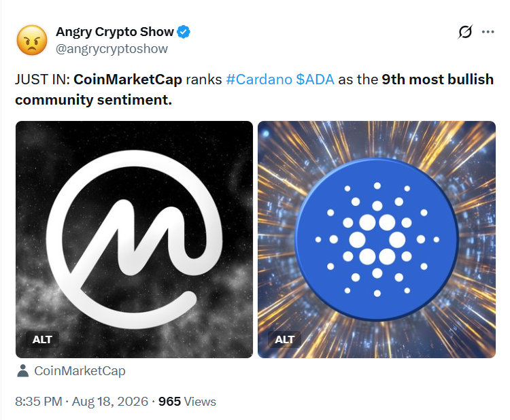
Task: Open the tagged CoinMarketCap account
Action: coord(80,371)
